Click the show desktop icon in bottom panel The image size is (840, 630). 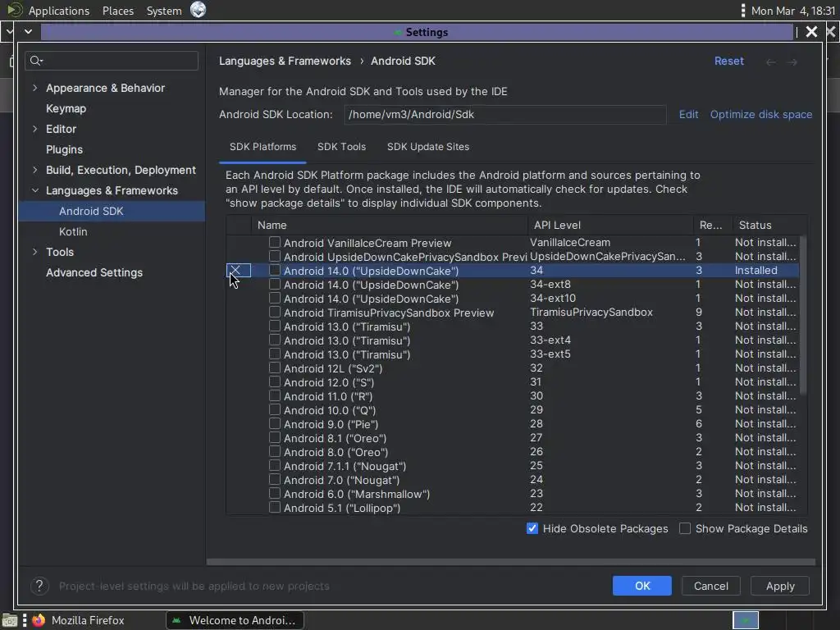coord(10,620)
